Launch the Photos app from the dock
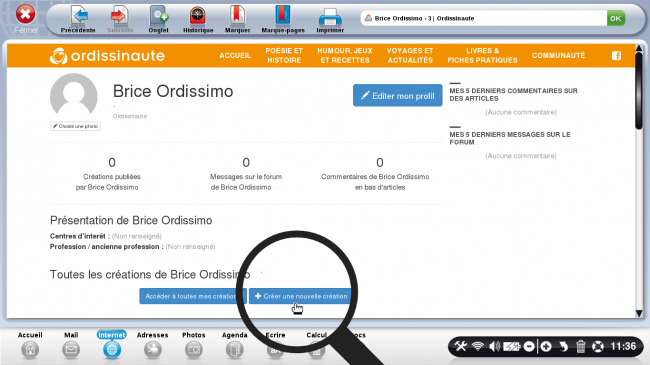650x365 pixels. click(x=194, y=350)
